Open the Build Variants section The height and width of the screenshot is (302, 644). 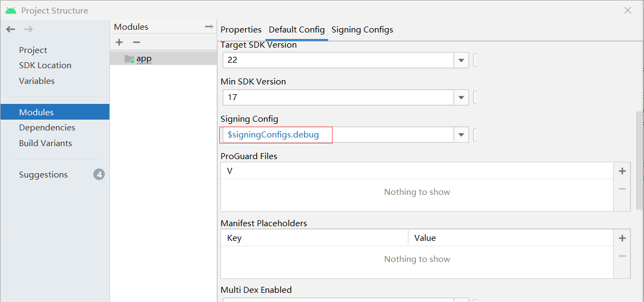pos(45,143)
